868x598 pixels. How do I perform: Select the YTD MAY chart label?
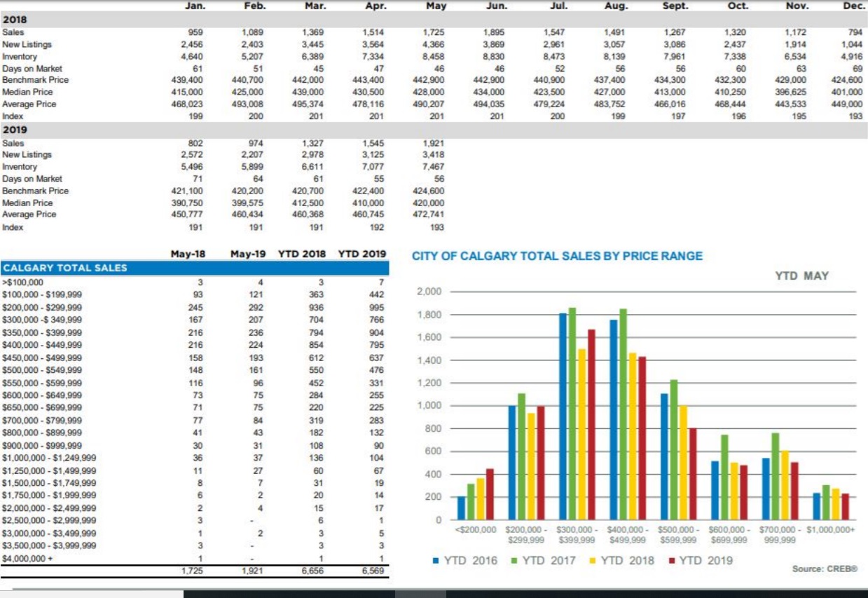pos(801,276)
